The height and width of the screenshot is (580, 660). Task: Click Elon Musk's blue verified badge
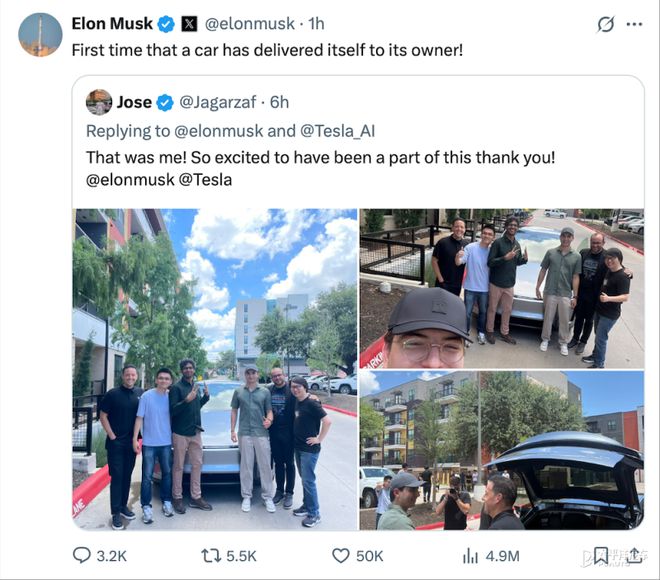166,24
